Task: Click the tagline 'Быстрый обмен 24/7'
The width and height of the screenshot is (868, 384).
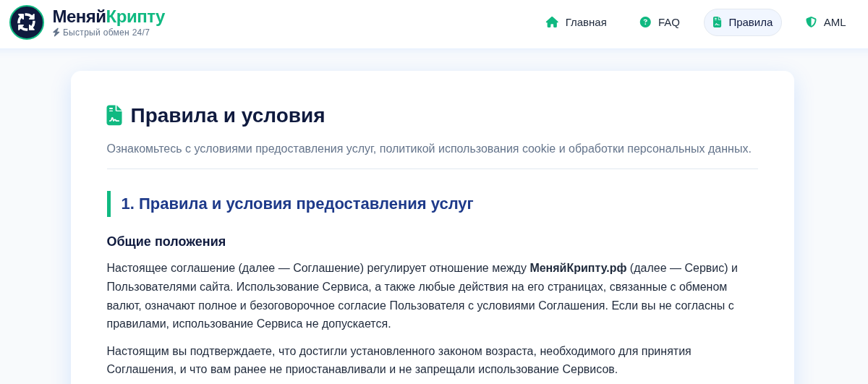Action: (x=106, y=33)
